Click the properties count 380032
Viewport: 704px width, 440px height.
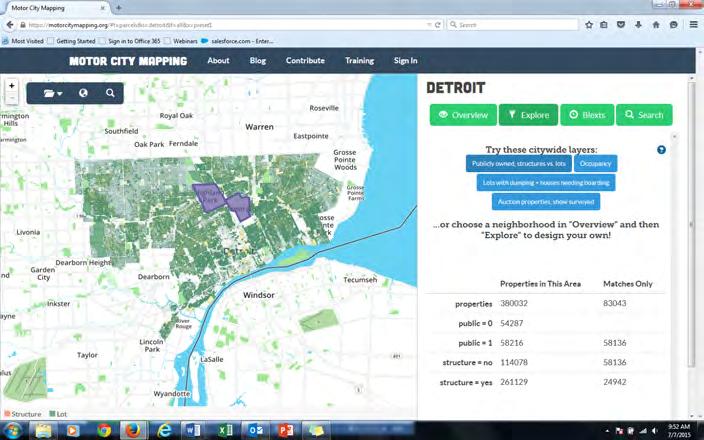[x=514, y=304]
